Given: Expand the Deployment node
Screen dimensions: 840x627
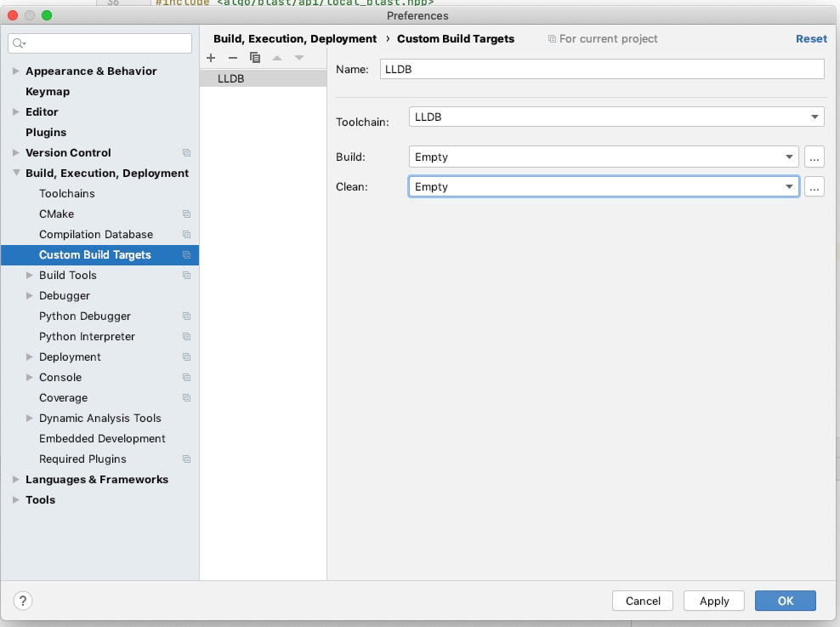Looking at the screenshot, I should (30, 357).
